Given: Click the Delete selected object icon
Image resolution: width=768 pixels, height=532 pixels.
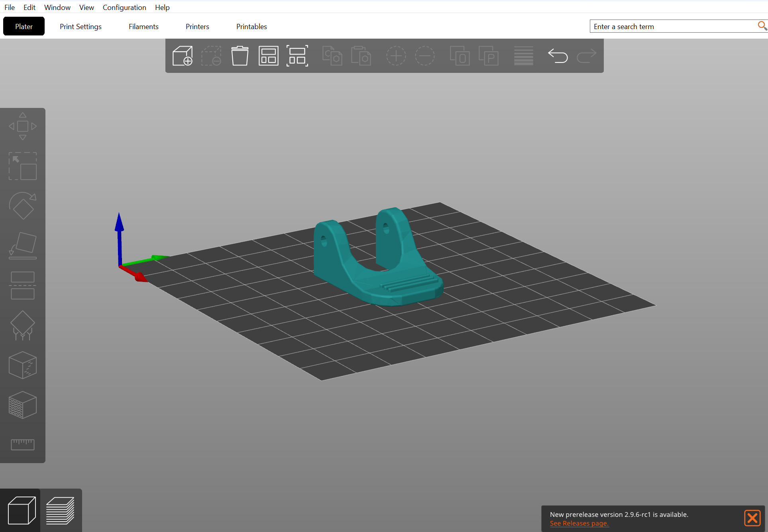Looking at the screenshot, I should pos(211,56).
